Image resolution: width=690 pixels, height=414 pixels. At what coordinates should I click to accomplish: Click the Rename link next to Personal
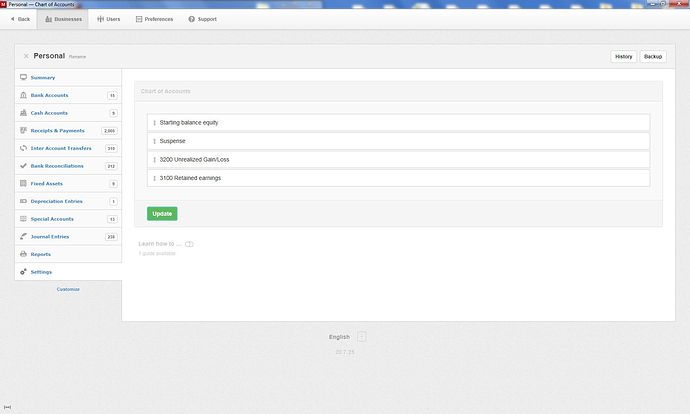pos(77,57)
